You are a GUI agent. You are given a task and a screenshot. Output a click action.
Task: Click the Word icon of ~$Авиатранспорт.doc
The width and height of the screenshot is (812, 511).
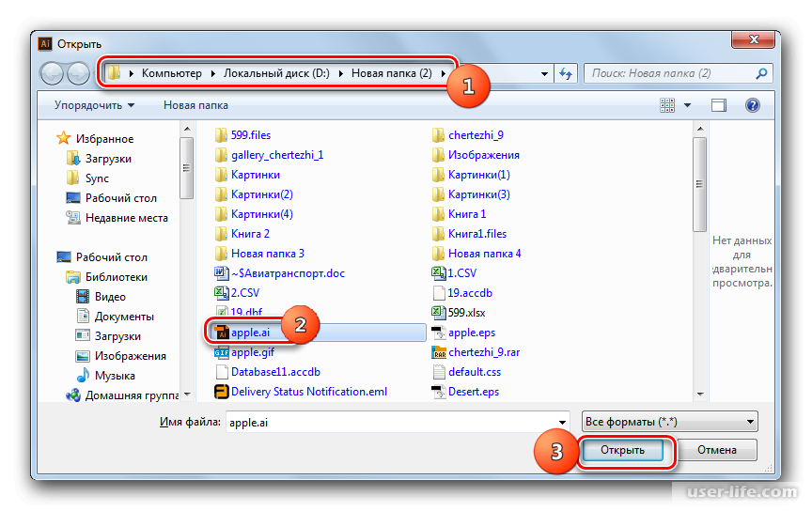point(222,272)
